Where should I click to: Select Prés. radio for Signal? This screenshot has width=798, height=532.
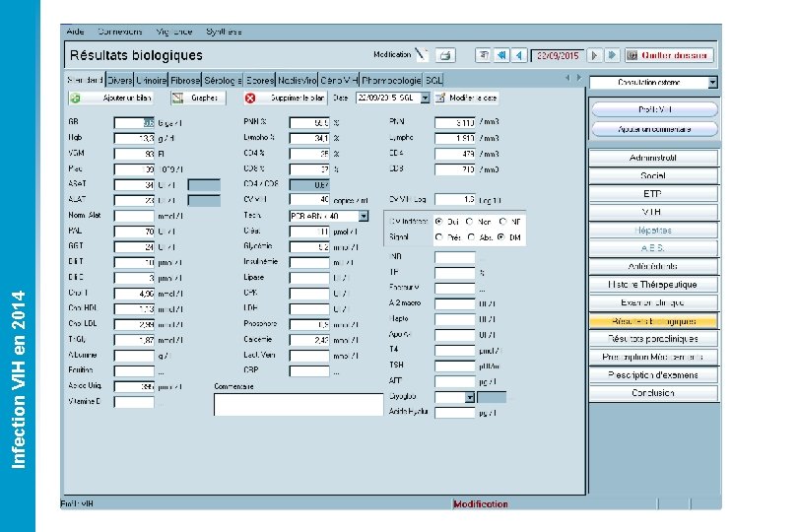[x=438, y=236]
